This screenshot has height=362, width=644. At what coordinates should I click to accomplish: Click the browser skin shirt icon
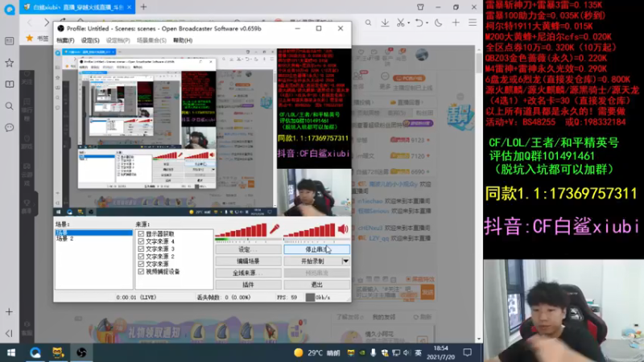pos(420,7)
